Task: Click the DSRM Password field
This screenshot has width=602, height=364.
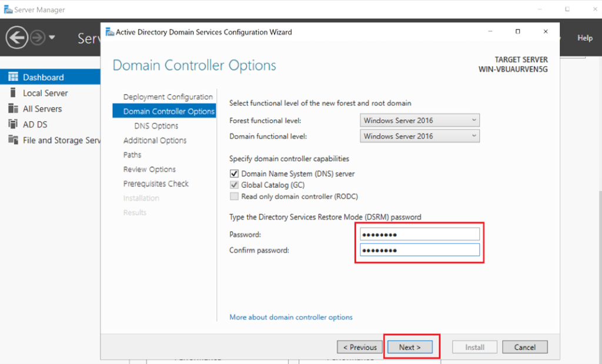Action: [x=420, y=234]
